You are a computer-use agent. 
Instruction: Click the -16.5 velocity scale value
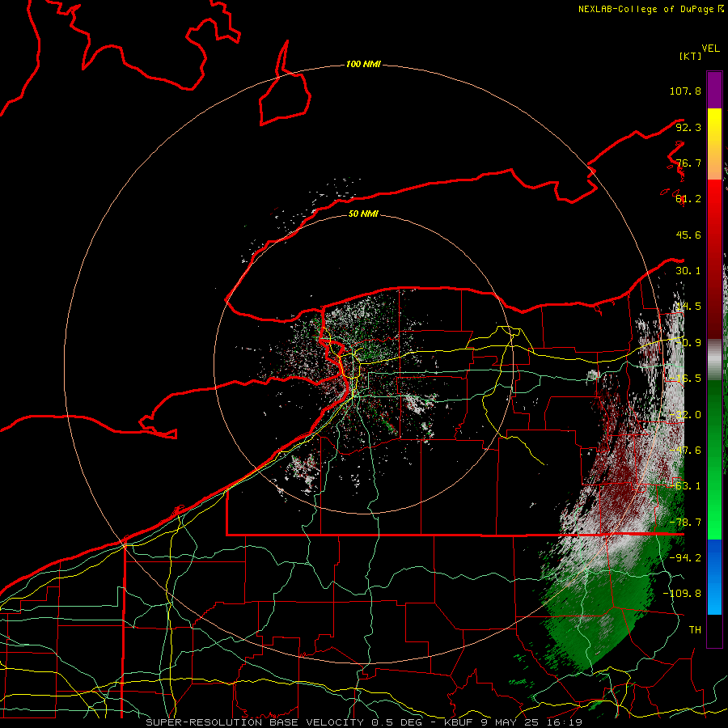[x=685, y=379]
